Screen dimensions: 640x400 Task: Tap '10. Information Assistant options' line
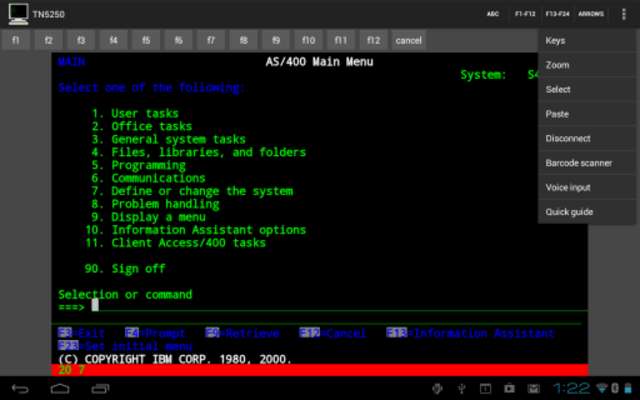tap(196, 230)
